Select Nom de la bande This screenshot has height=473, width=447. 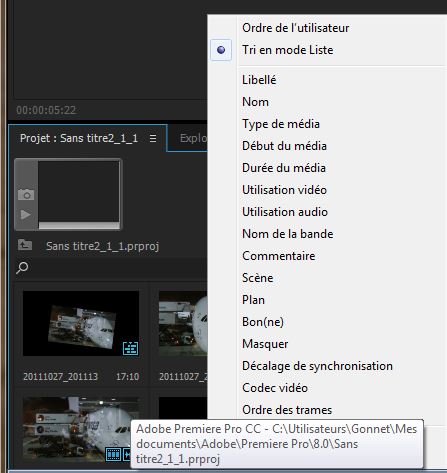click(287, 234)
